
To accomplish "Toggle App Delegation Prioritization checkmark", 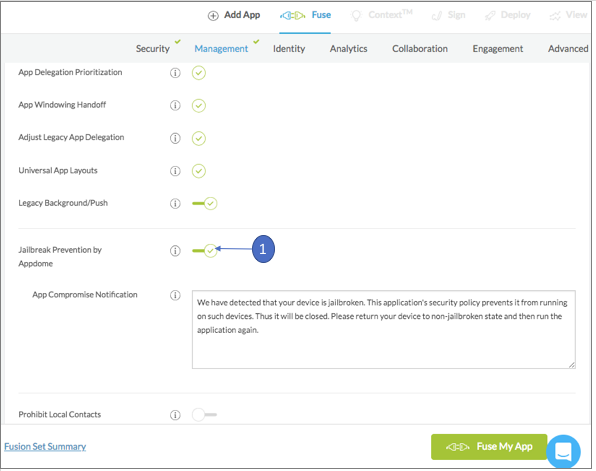I will click(x=199, y=73).
